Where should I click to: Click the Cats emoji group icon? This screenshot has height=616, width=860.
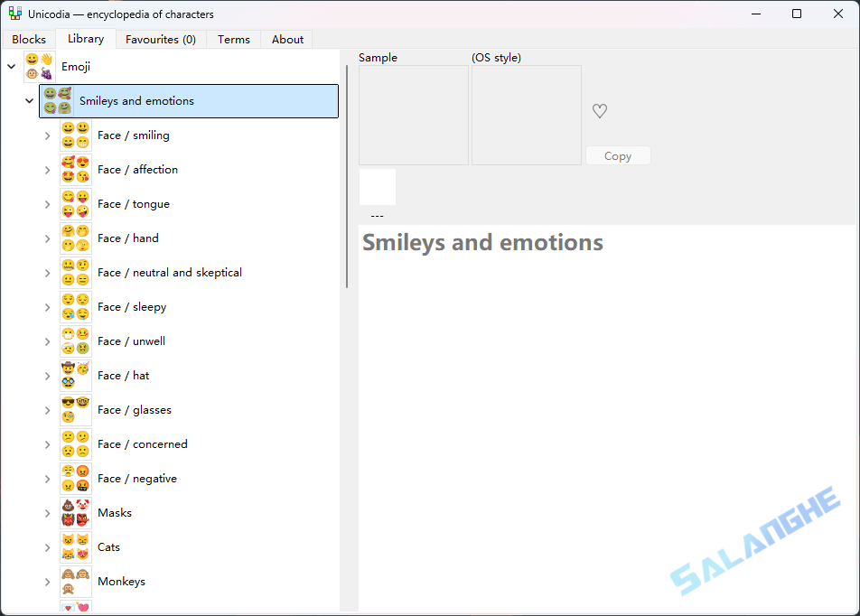(75, 547)
